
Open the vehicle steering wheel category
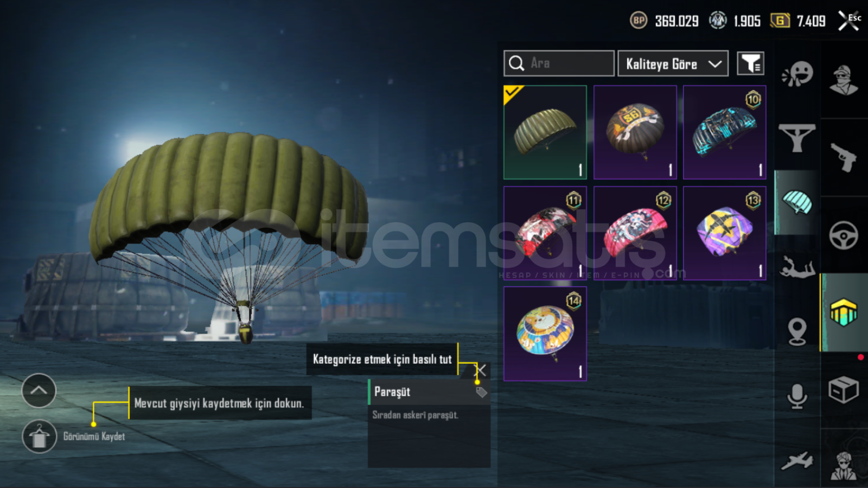click(844, 235)
